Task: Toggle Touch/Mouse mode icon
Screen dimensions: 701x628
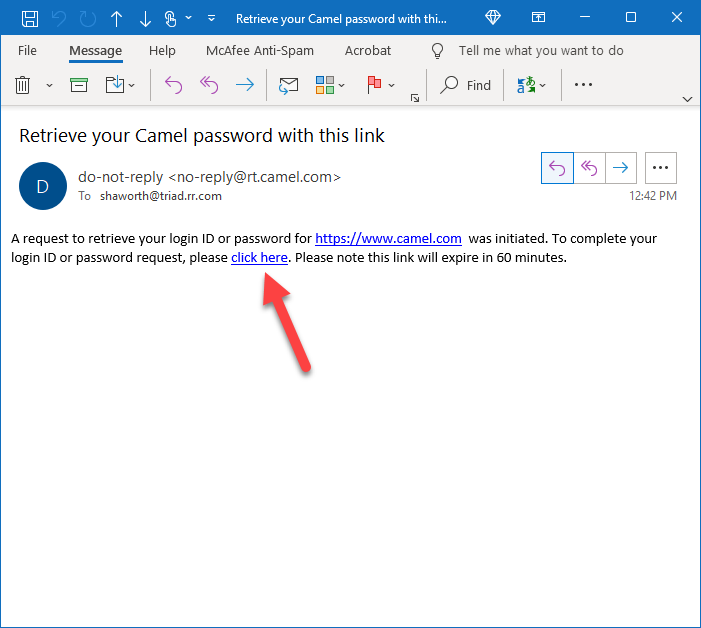Action: (x=170, y=19)
